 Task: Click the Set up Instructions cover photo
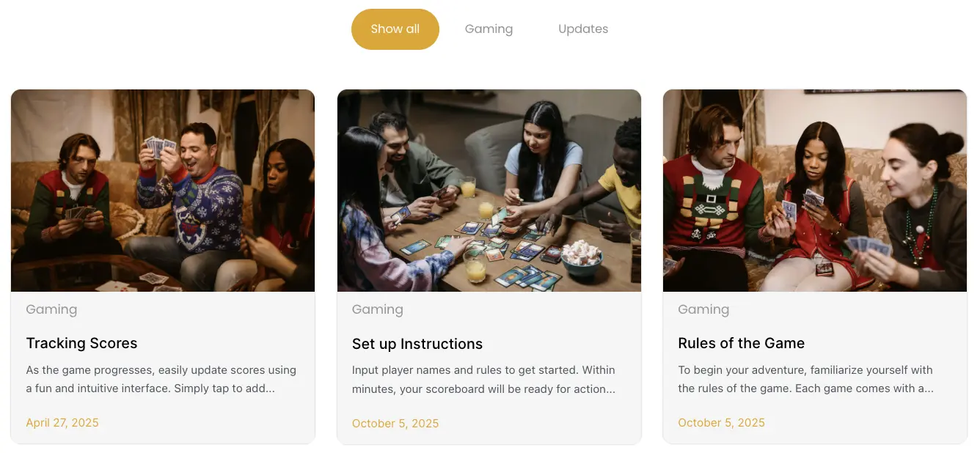(489, 190)
